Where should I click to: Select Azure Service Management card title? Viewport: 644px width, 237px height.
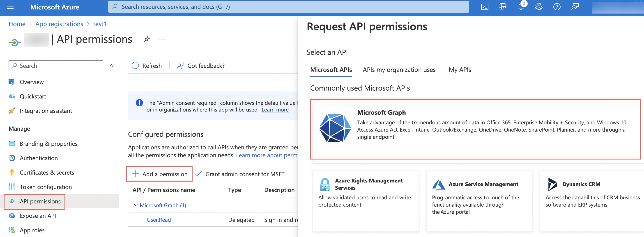coord(483,184)
